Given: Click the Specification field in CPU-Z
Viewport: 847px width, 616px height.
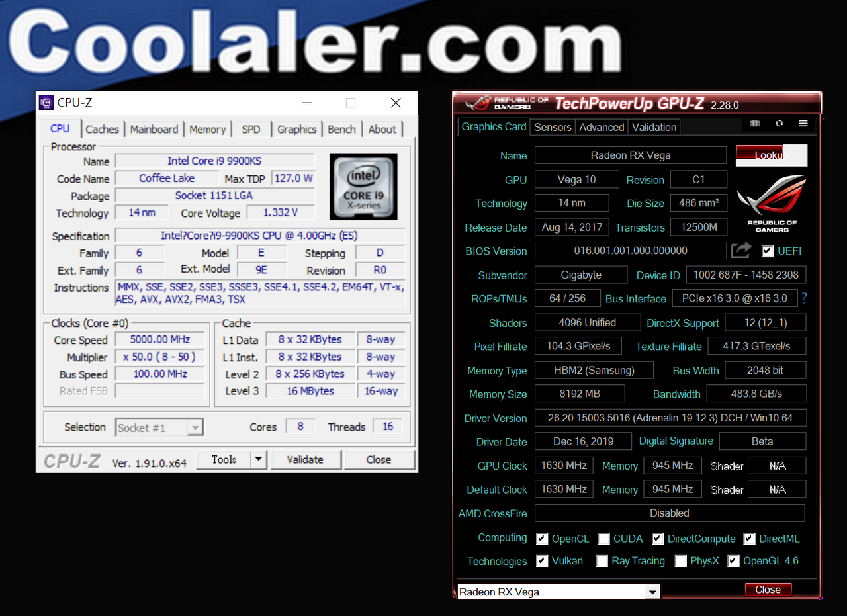Looking at the screenshot, I should 260,236.
